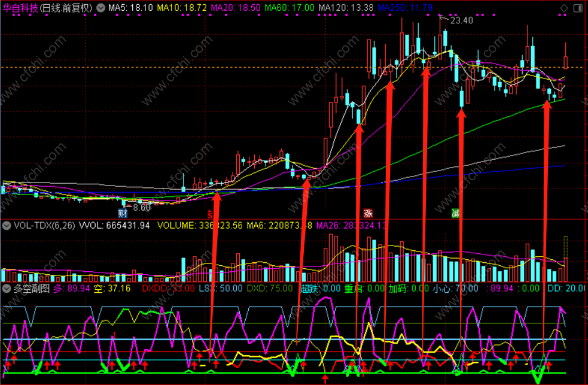The height and width of the screenshot is (385, 588).
Task: Click the 华自科技 stock title
Action: click(20, 8)
